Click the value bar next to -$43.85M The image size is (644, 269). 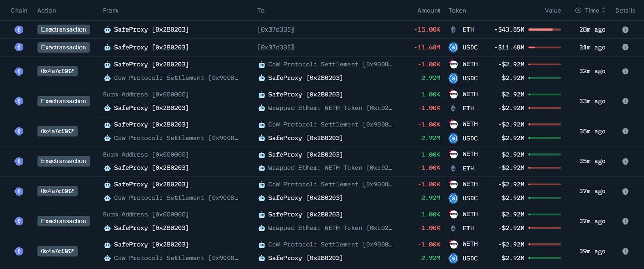click(545, 29)
